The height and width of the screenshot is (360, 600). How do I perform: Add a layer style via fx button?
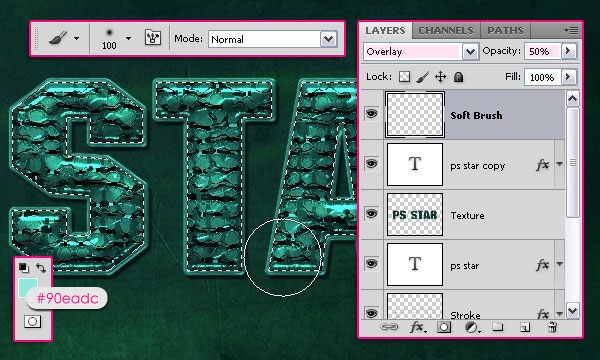(x=417, y=327)
